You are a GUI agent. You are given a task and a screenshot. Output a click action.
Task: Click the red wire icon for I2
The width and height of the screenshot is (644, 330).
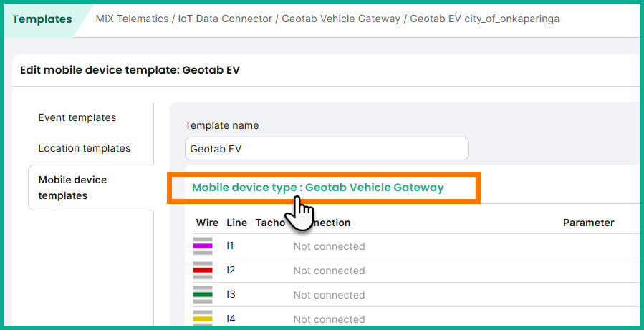coord(203,271)
